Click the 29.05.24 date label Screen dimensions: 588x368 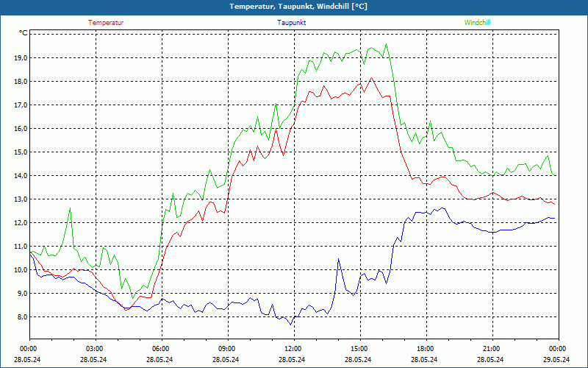[556, 359]
